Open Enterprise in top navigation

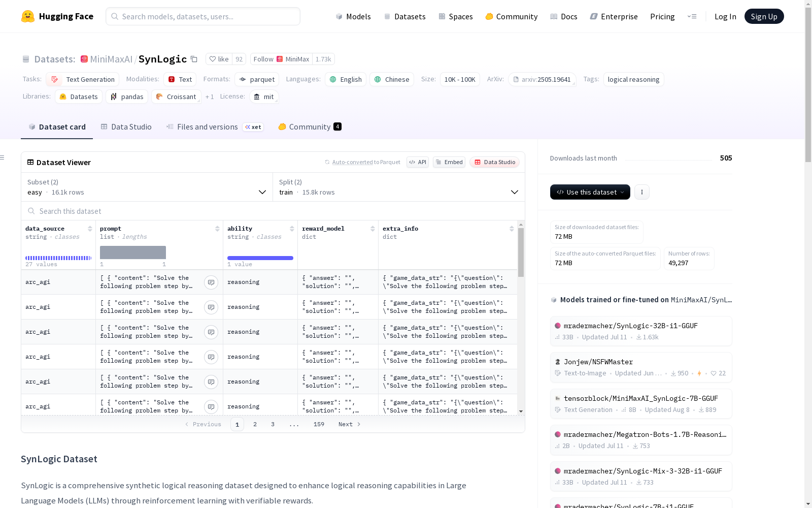tap(614, 16)
